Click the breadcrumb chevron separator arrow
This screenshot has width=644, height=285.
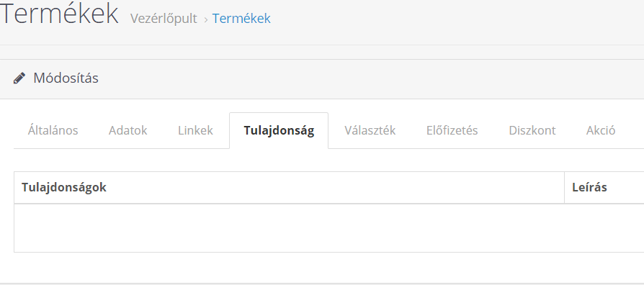206,19
